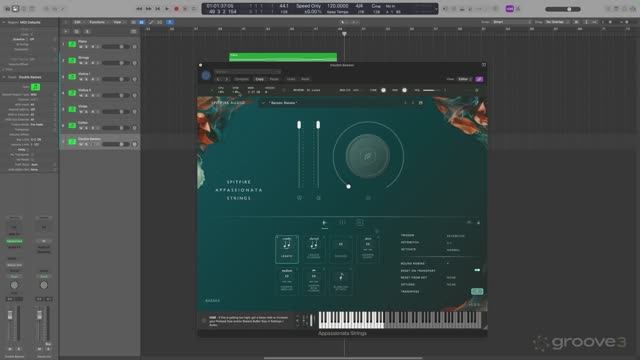Hit the red Record button in the transport

pyautogui.click(x=176, y=9)
